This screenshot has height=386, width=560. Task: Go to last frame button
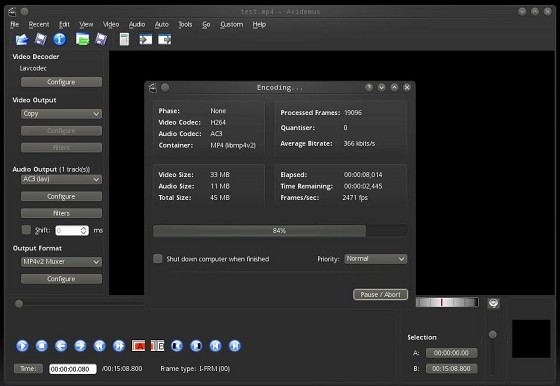click(235, 346)
